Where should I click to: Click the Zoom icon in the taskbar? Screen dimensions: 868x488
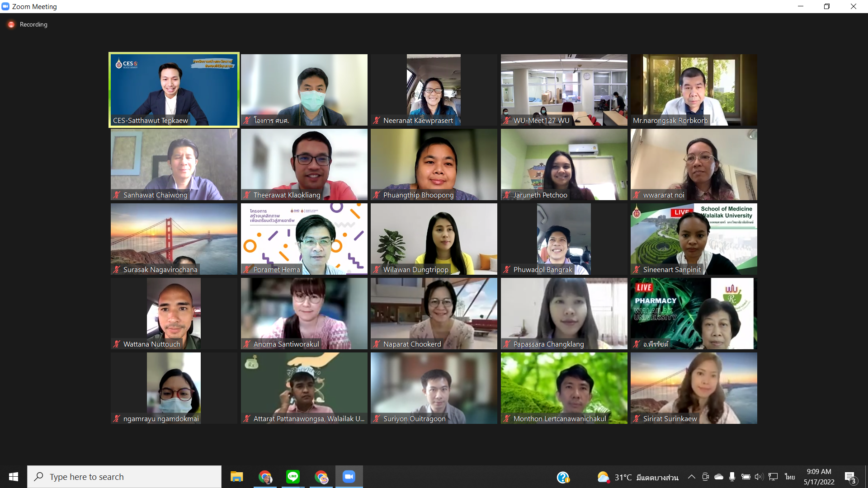(x=349, y=477)
